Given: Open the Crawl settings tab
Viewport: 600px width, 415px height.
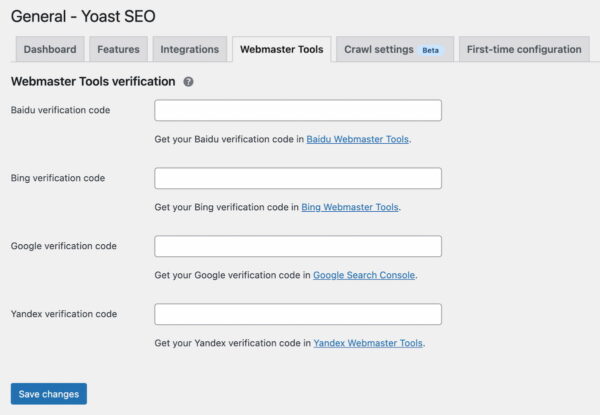Looking at the screenshot, I should pos(395,49).
